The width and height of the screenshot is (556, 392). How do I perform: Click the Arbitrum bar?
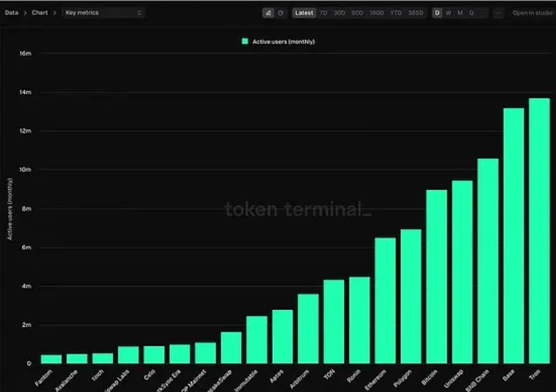point(308,329)
